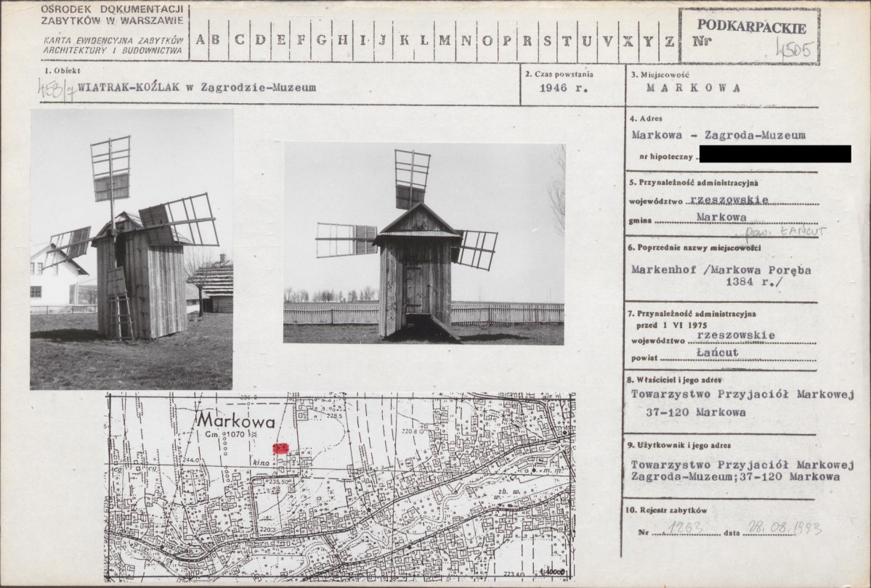
Task: Click the PODKARPACKIE stamp box
Action: tap(750, 36)
